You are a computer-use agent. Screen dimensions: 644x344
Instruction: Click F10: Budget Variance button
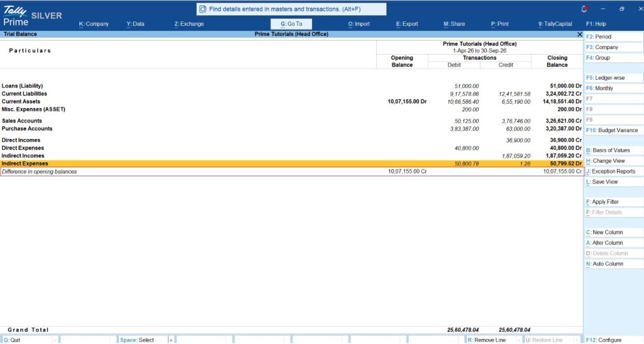[614, 130]
